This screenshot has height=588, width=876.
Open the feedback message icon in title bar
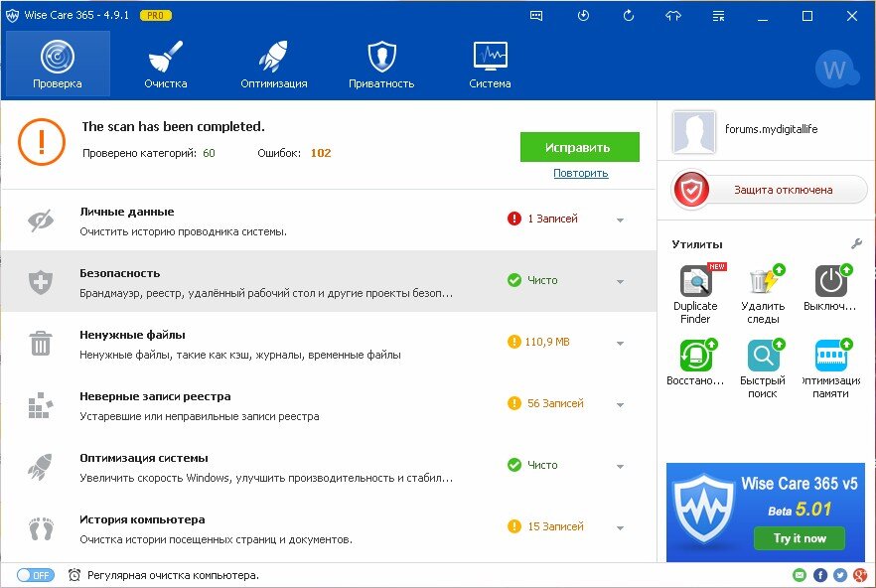[535, 16]
